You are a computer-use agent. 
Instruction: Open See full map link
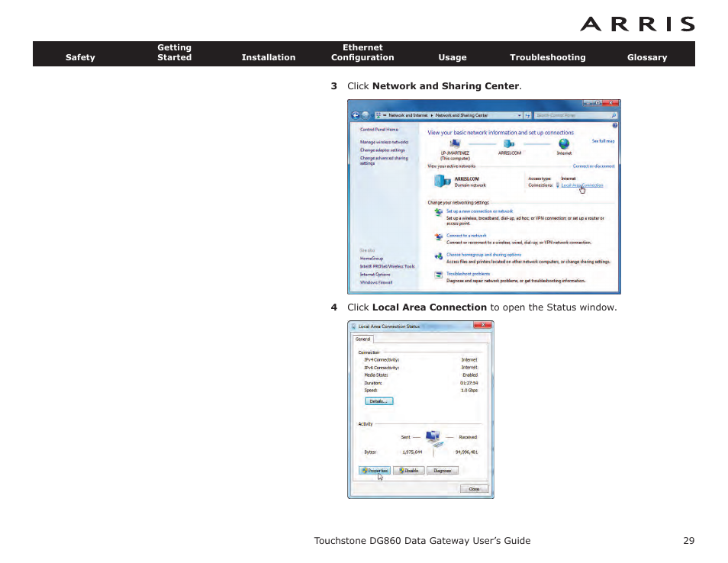[603, 141]
